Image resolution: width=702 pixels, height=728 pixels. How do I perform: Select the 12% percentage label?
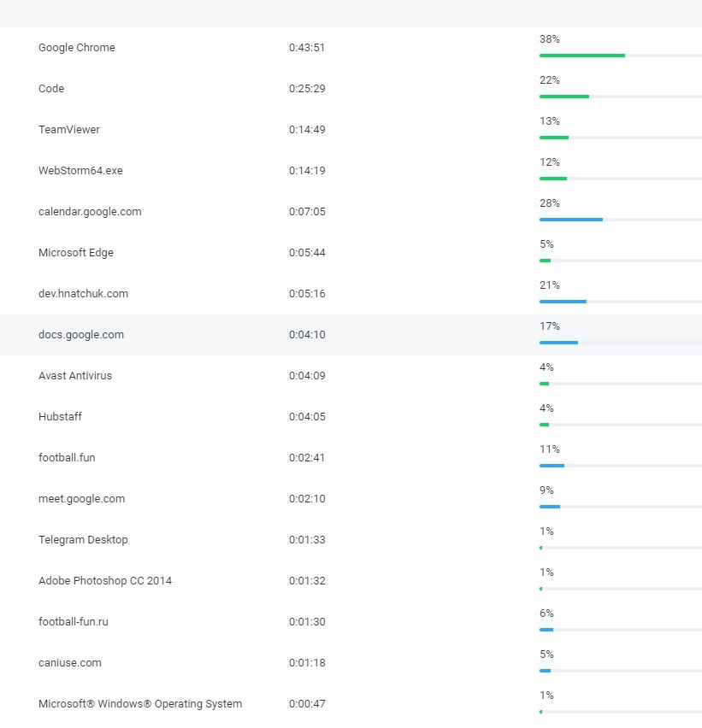click(550, 162)
